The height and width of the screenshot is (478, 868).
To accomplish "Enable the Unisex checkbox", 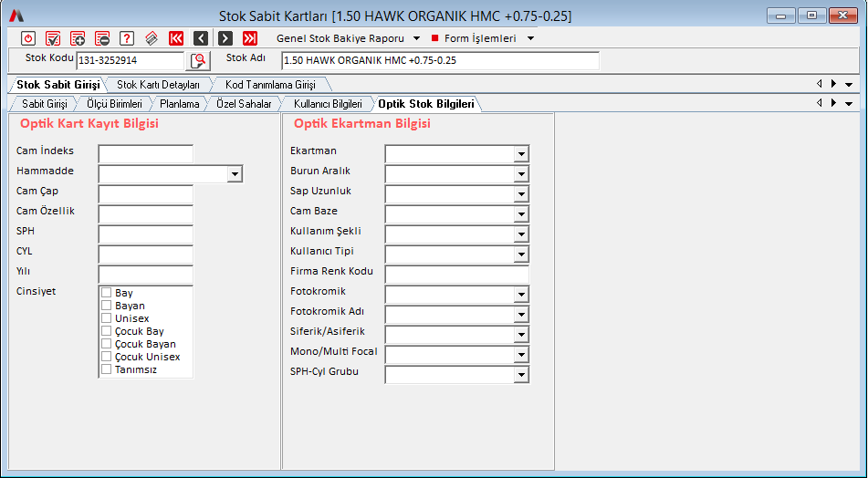I will (106, 318).
